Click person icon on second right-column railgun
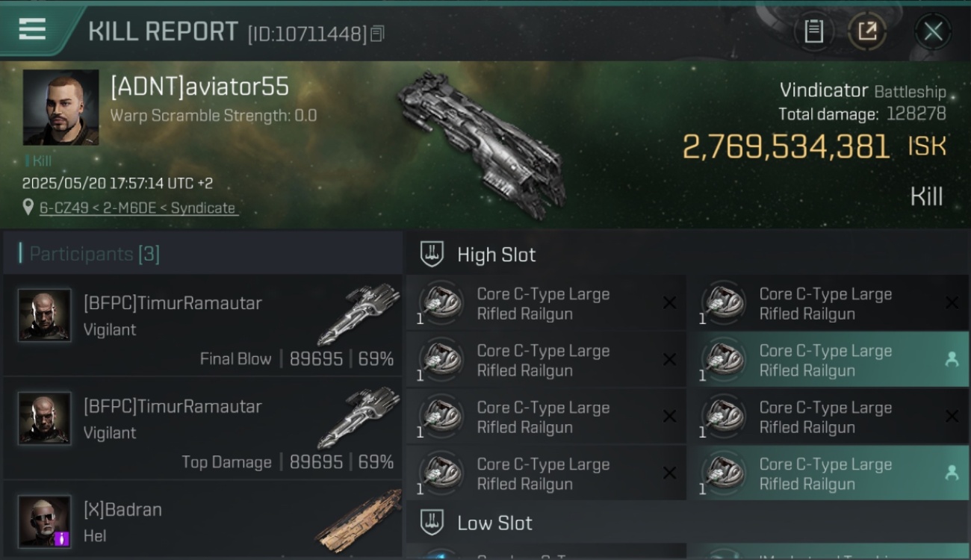This screenshot has width=971, height=560. 952,360
